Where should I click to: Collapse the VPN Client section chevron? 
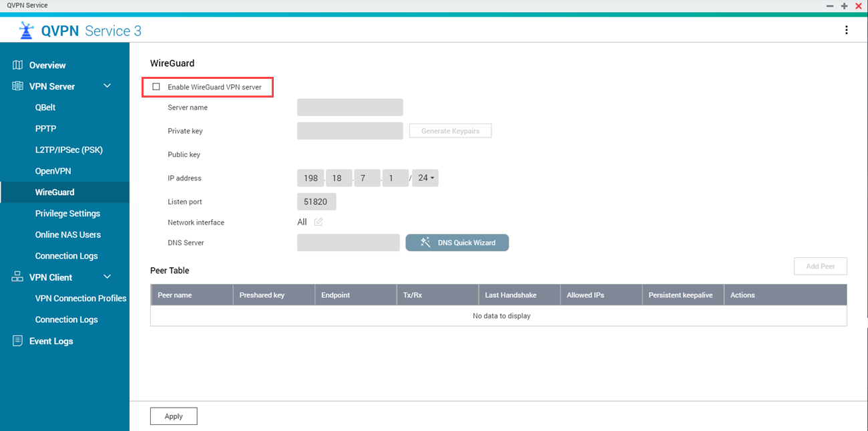coord(107,277)
